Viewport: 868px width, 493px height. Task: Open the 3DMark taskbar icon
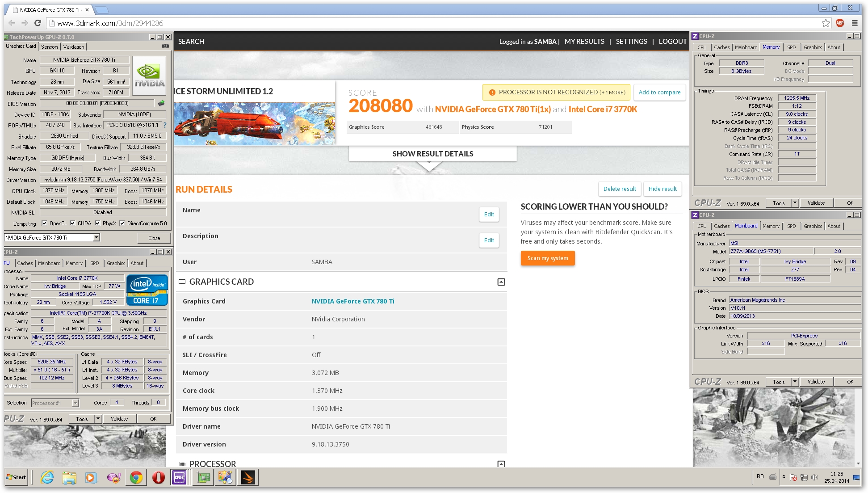pos(248,478)
